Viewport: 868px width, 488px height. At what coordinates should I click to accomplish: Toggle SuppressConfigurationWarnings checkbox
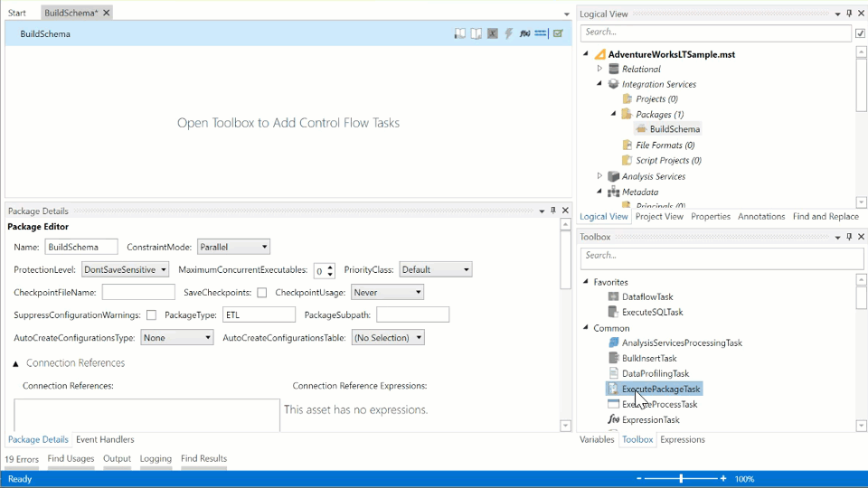pyautogui.click(x=151, y=315)
